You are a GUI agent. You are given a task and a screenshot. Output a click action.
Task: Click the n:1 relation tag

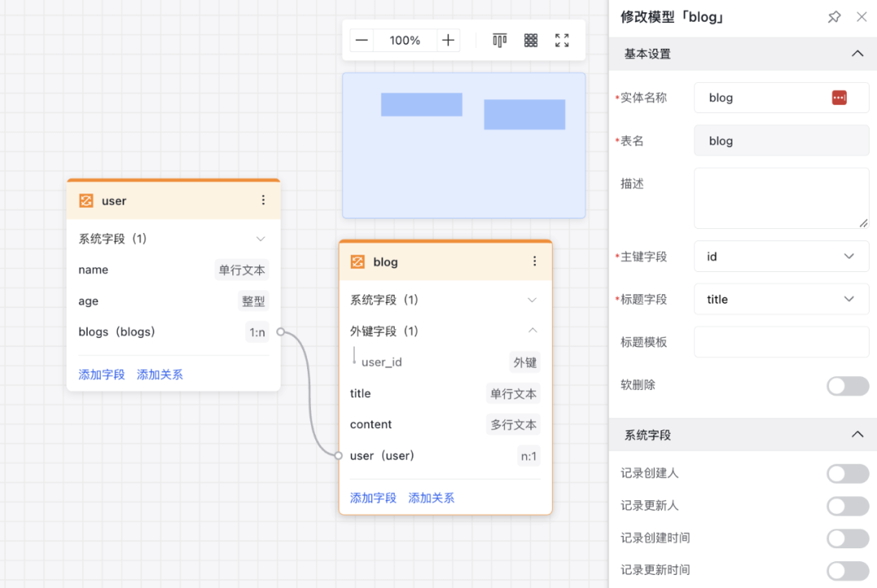click(x=529, y=456)
